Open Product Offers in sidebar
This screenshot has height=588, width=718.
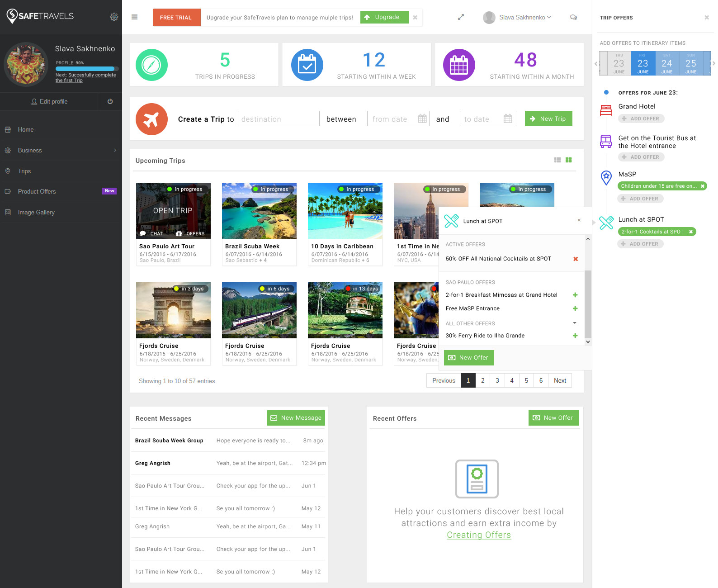37,191
